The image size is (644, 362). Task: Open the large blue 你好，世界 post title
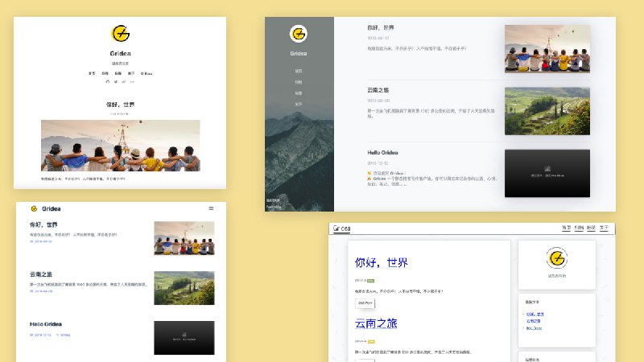pos(382,263)
